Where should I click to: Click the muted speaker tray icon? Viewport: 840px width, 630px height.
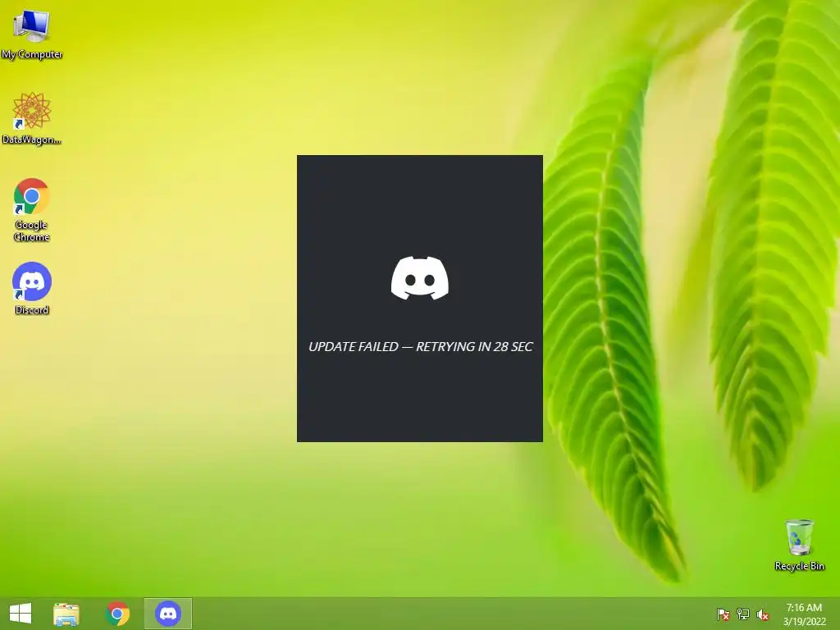point(762,614)
